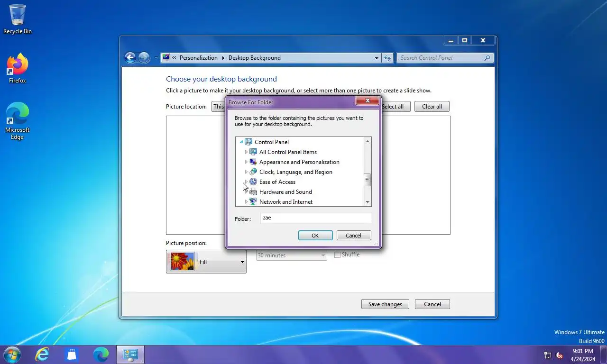The image size is (607, 364).
Task: Click the tree scrollbar up arrow
Action: pyautogui.click(x=368, y=141)
